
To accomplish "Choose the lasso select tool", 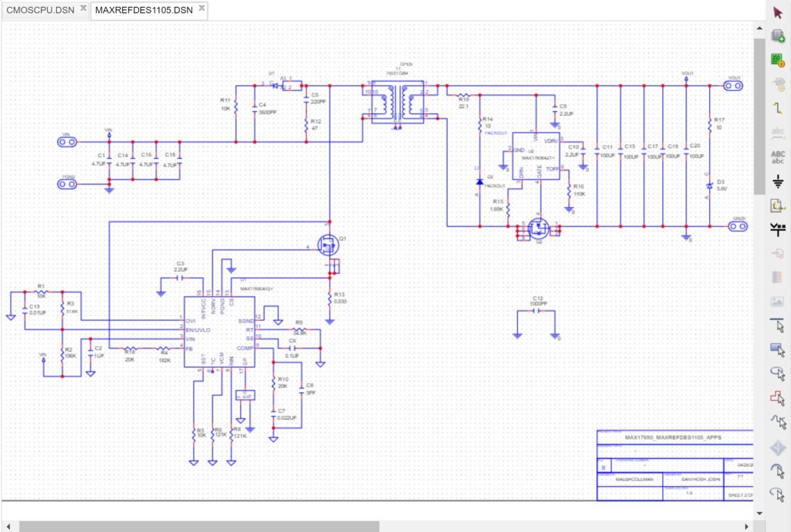I will tap(777, 373).
